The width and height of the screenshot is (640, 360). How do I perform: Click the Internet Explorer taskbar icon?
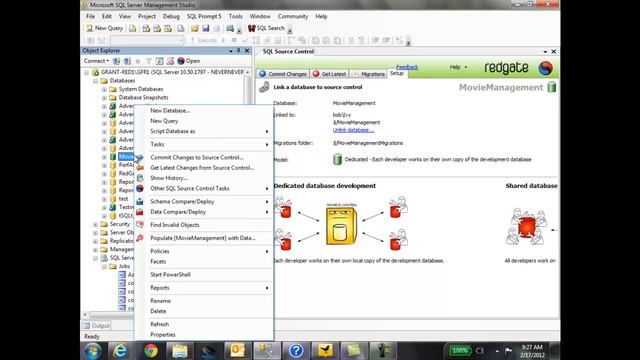[x=120, y=351]
